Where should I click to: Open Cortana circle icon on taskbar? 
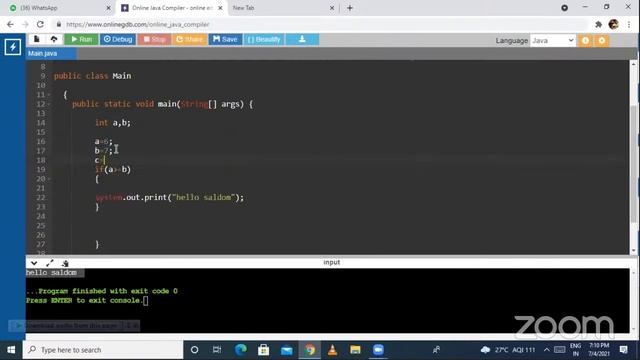point(194,350)
